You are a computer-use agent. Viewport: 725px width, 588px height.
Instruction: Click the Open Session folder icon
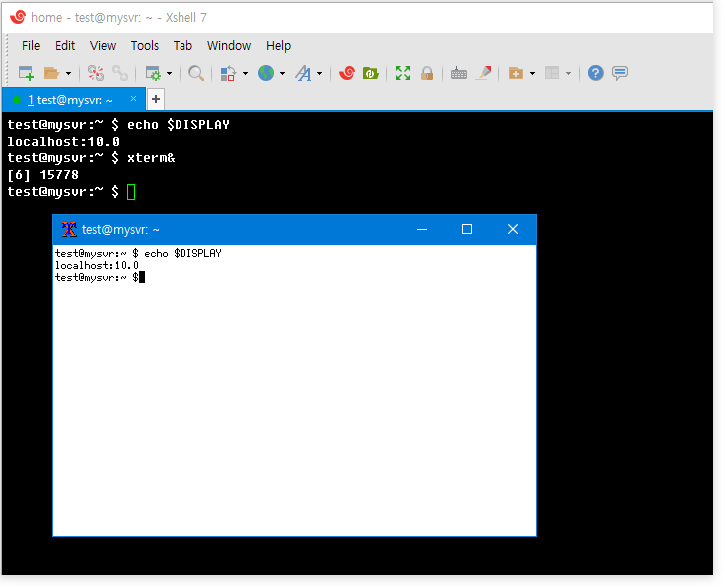pyautogui.click(x=51, y=73)
